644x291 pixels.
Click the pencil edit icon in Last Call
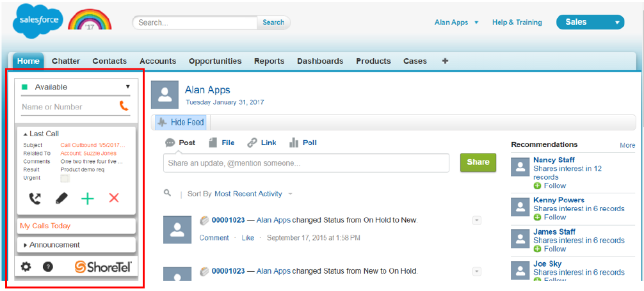point(61,198)
